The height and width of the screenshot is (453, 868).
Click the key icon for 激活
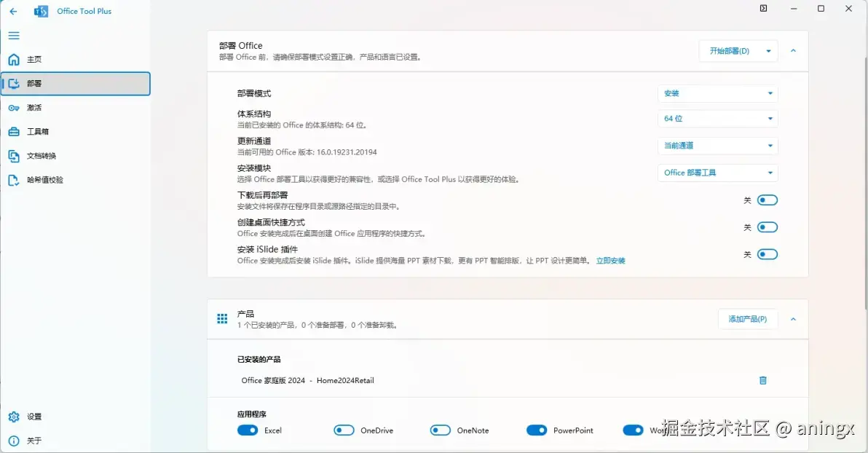[x=14, y=108]
